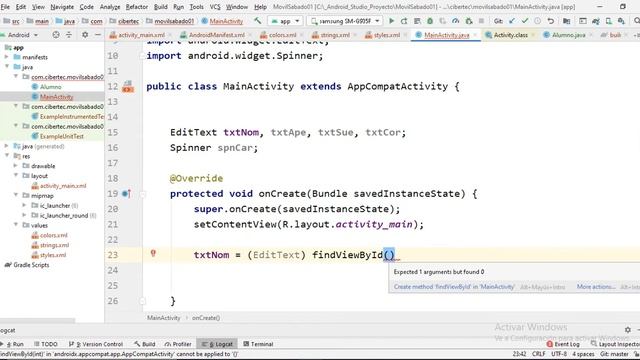Hide the Project panel with the minus icon
This screenshot has height=360, width=640.
pyautogui.click(x=98, y=35)
